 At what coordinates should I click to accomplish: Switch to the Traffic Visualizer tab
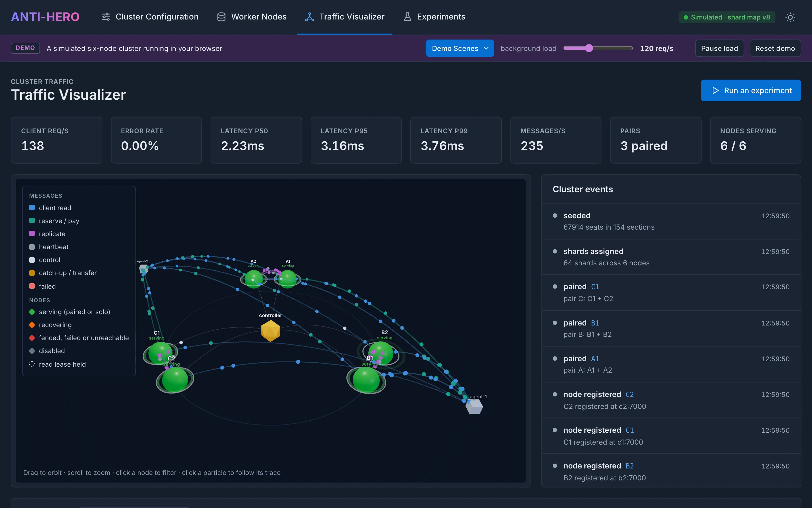[345, 17]
